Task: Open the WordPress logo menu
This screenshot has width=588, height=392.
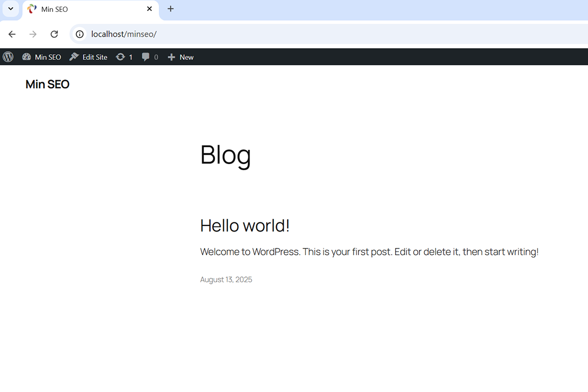Action: (8, 57)
